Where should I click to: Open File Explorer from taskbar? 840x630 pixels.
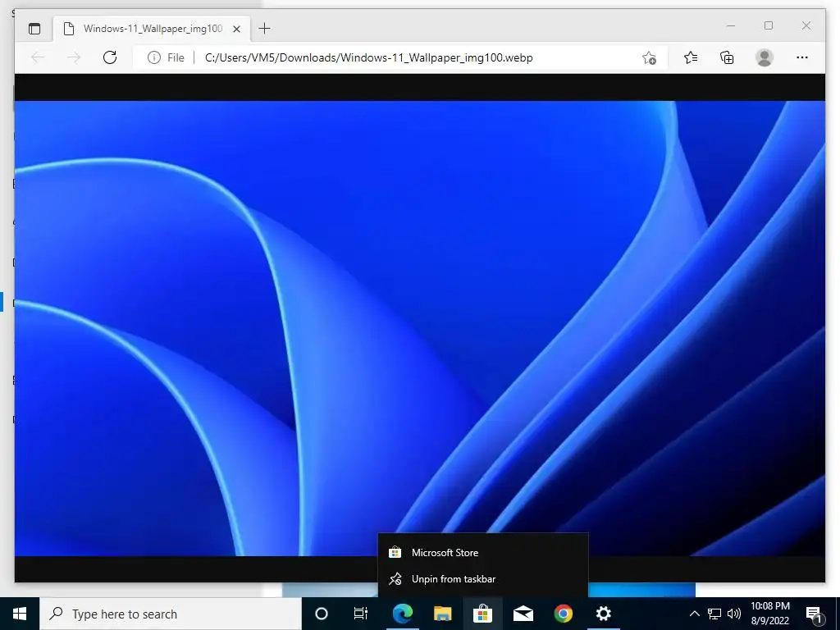(x=442, y=614)
